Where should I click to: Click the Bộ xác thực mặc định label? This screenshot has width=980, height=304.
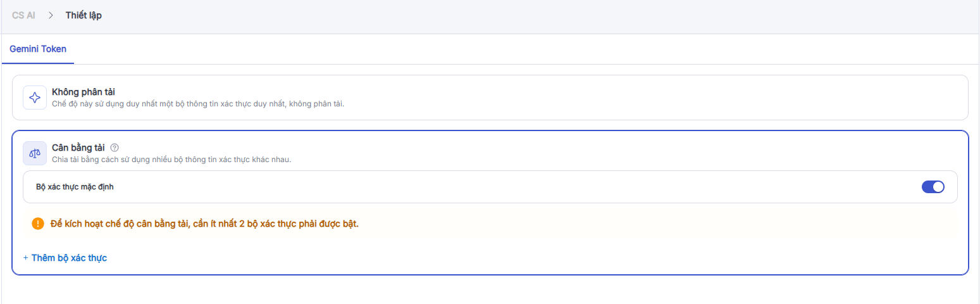pos(75,187)
